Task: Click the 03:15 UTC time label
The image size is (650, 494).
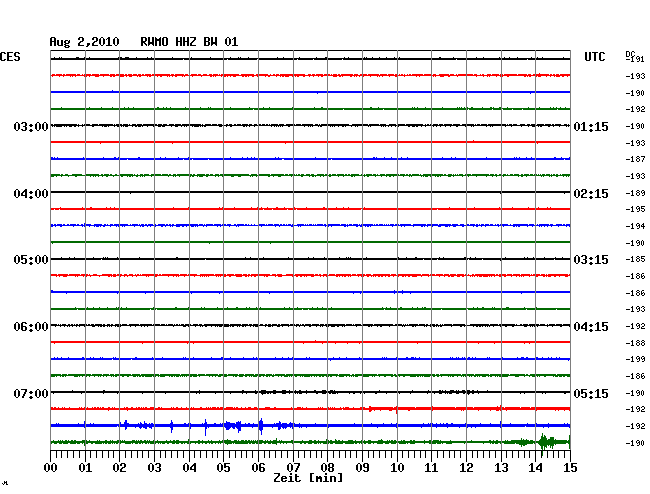Action: coord(591,259)
